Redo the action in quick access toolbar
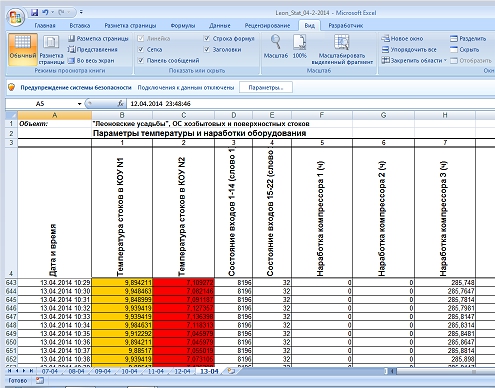The image size is (495, 388). (x=61, y=13)
